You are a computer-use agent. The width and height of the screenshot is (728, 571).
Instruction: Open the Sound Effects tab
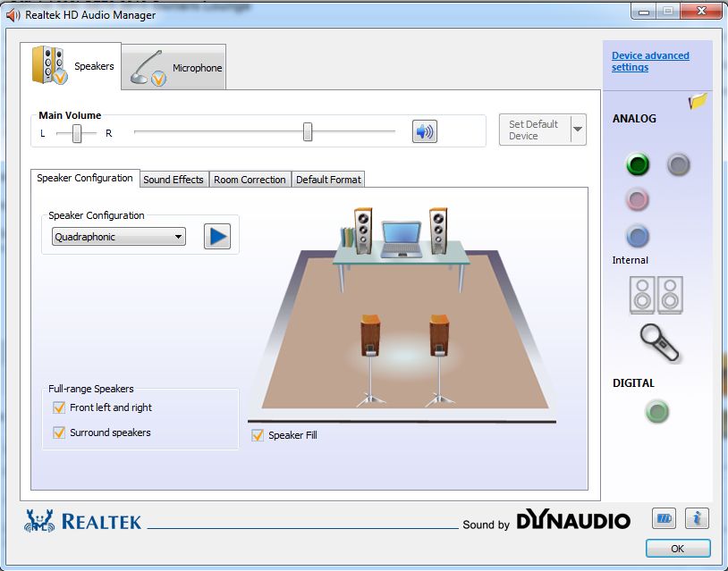tap(174, 180)
